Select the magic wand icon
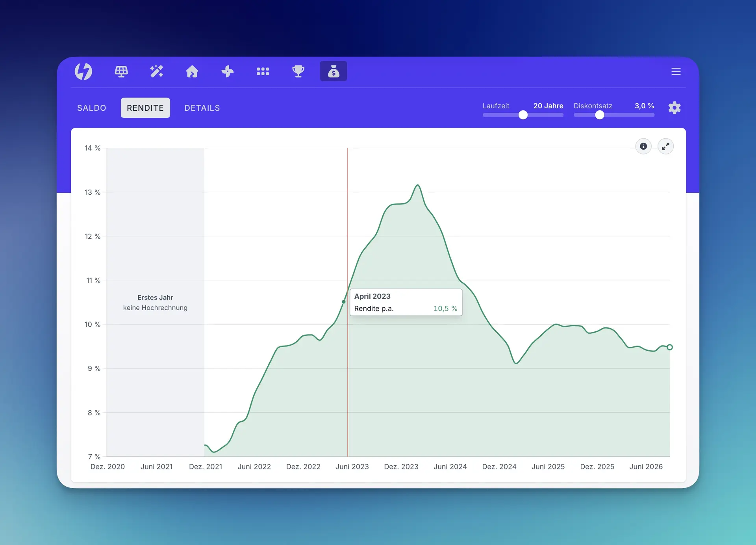The image size is (756, 545). (x=157, y=71)
